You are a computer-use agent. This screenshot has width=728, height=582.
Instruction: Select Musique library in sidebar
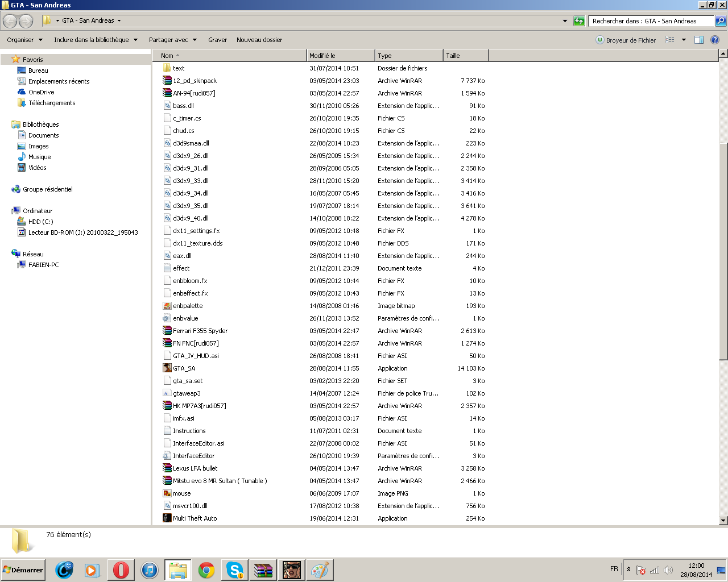pos(39,157)
